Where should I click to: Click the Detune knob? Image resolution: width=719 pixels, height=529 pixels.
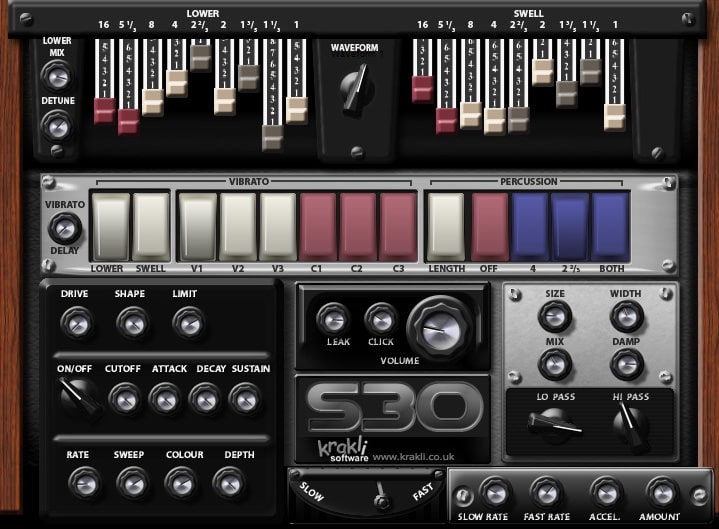coord(57,126)
